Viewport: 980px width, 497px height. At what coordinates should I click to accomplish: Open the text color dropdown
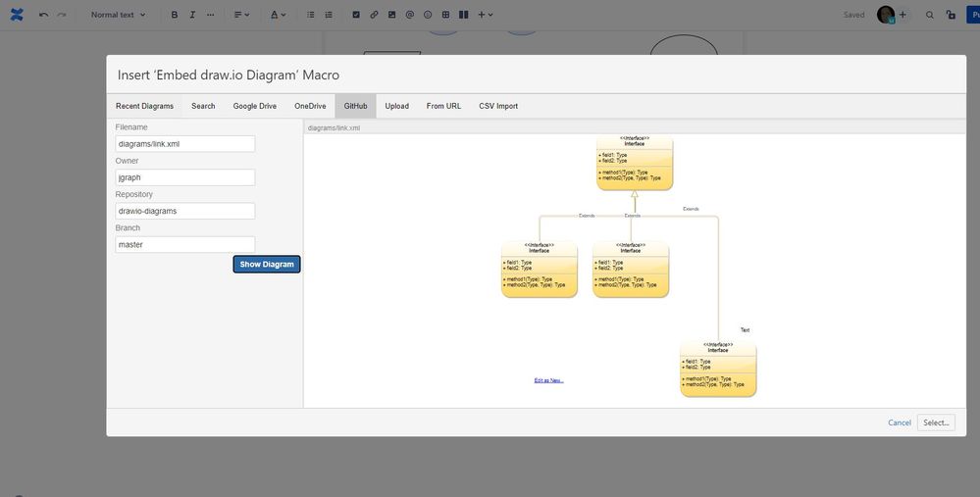pos(279,15)
